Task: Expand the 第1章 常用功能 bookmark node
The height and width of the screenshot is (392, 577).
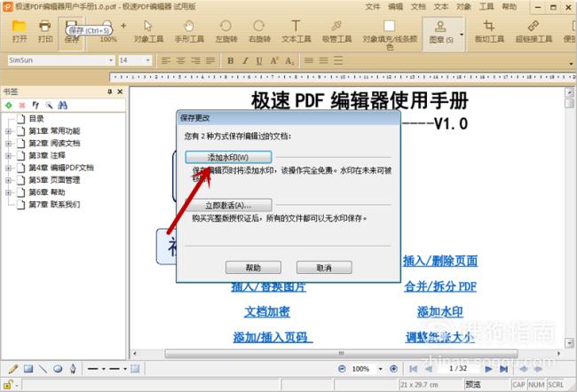Action: (x=9, y=131)
